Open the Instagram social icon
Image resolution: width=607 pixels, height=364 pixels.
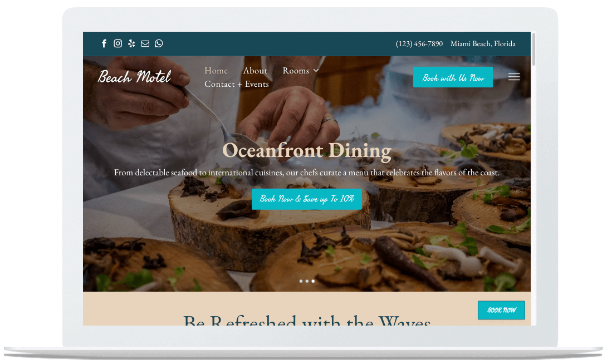pyautogui.click(x=118, y=43)
